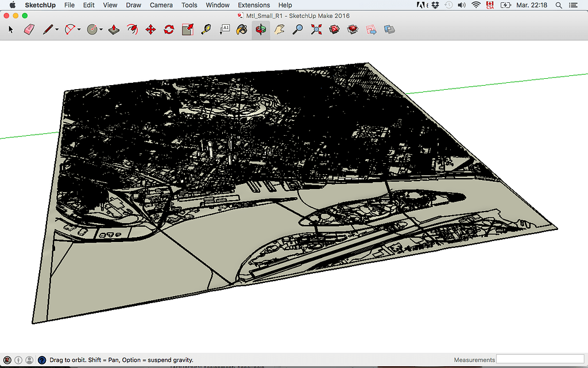Viewport: 588px width, 368px height.
Task: Open the Camera menu
Action: 161,5
